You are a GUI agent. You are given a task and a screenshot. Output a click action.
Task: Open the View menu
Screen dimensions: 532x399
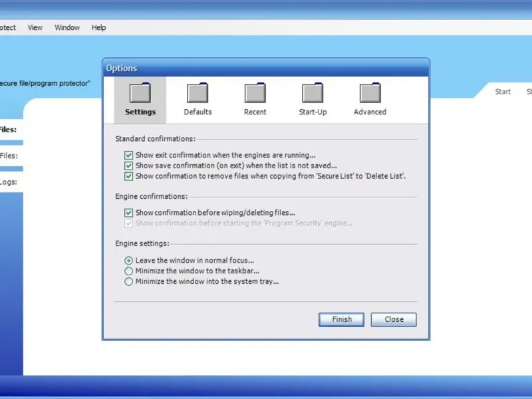[35, 27]
